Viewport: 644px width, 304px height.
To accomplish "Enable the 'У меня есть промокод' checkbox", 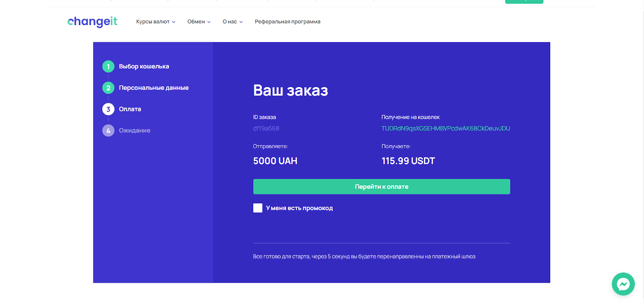I will coord(258,208).
